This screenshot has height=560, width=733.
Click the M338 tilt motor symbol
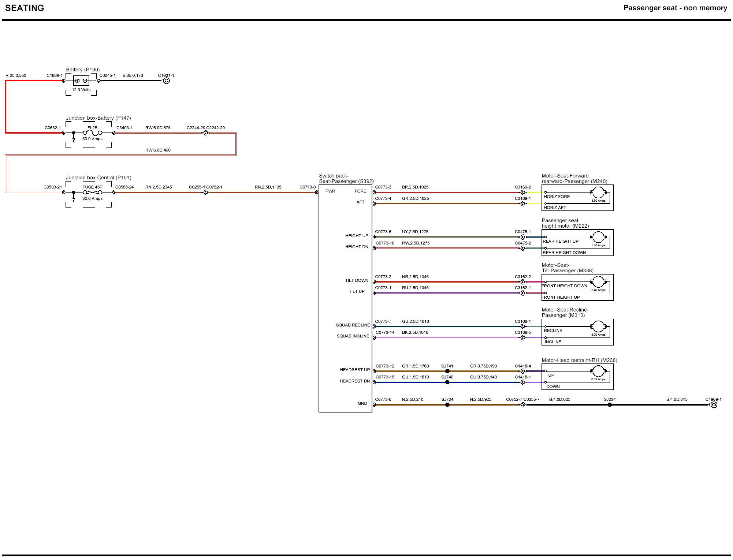[x=598, y=281]
